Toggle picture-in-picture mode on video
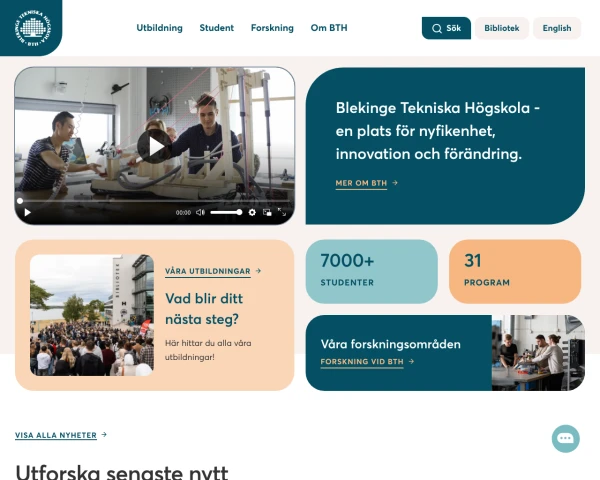Image resolution: width=600 pixels, height=480 pixels. [x=267, y=212]
